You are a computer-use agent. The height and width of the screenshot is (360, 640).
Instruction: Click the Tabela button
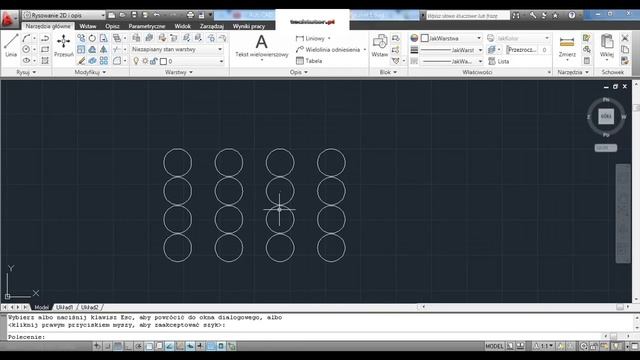point(309,61)
